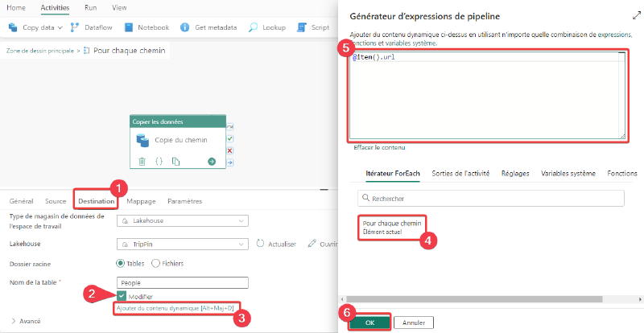Select the Copie du chemin activity icon
The height and width of the screenshot is (333, 644).
[x=142, y=140]
